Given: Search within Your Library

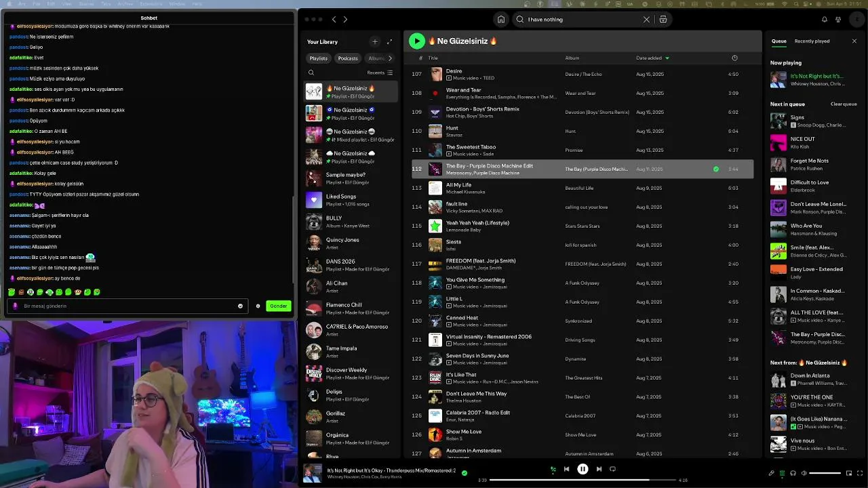Looking at the screenshot, I should pos(311,73).
